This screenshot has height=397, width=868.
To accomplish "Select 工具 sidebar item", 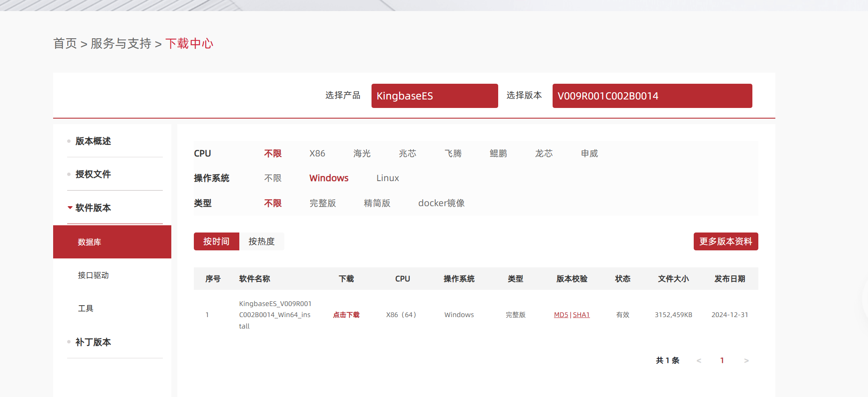I will pyautogui.click(x=85, y=309).
